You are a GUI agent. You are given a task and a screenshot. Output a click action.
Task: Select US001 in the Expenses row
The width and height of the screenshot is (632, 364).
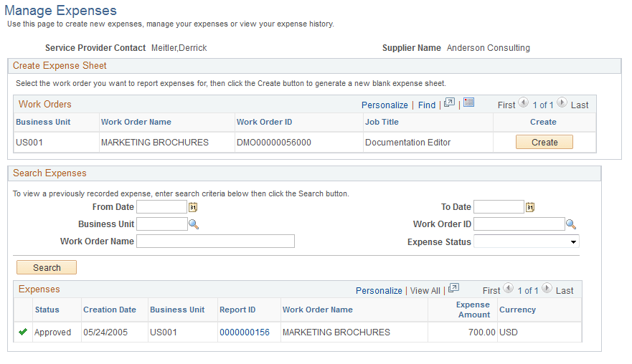[x=164, y=332]
